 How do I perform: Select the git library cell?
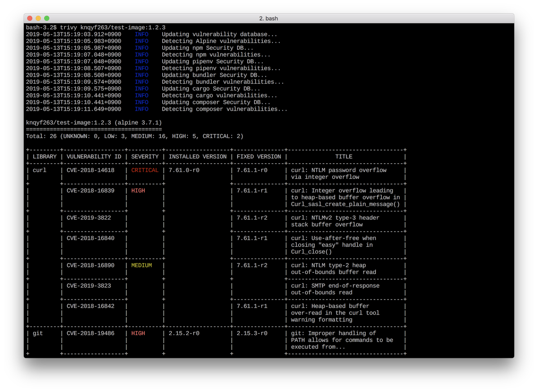38,333
